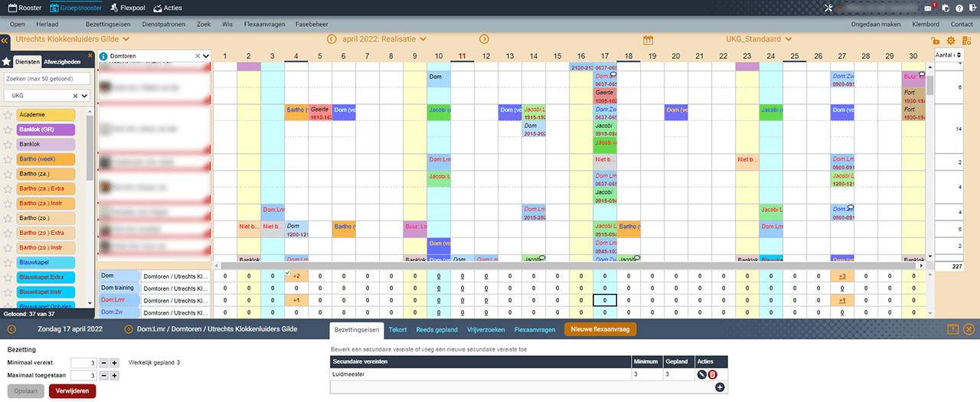The image size is (980, 402).
Task: Expand the Domtoren dropdown arrow
Action: (x=205, y=56)
